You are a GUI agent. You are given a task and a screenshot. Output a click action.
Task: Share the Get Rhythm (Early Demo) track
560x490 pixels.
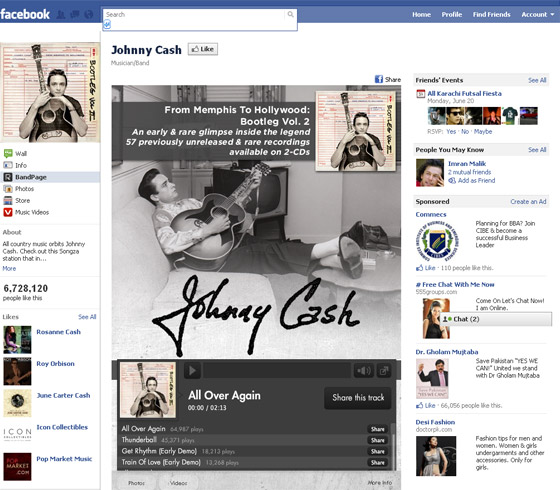coord(378,451)
